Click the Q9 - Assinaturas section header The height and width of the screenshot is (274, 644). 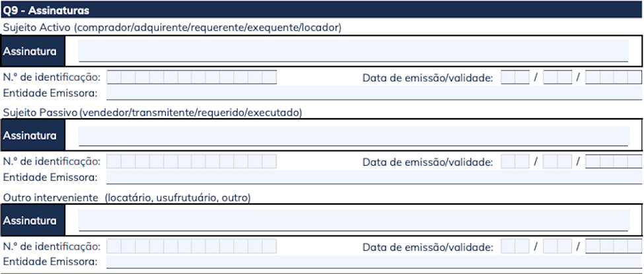click(46, 11)
